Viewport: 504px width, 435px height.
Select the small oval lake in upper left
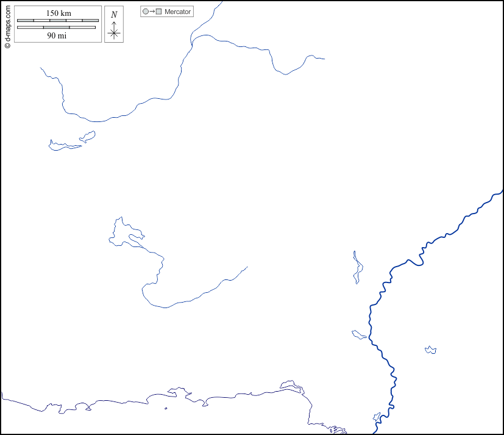point(88,135)
